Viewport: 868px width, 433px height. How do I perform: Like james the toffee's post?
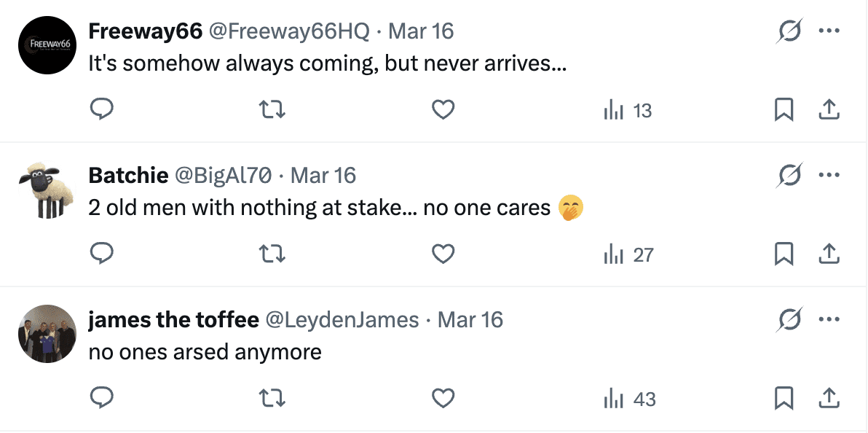tap(443, 399)
